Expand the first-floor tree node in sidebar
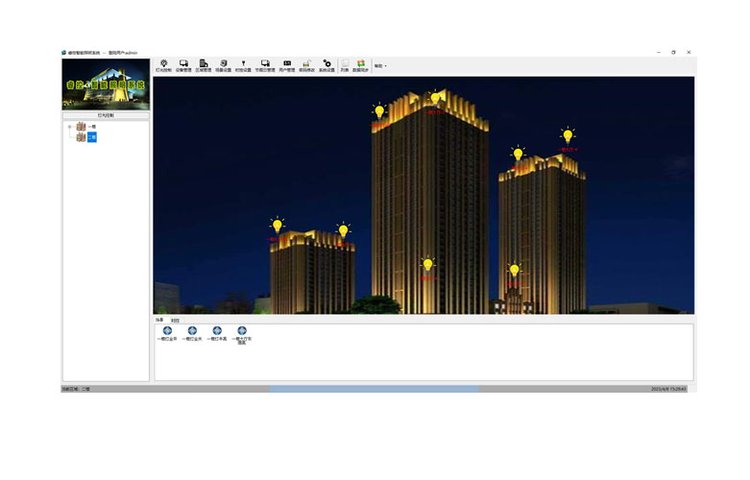Screen dimensions: 750x480 69,126
